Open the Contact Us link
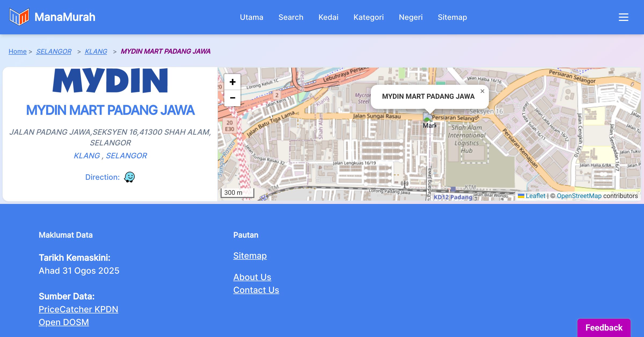The width and height of the screenshot is (644, 337). coord(256,290)
